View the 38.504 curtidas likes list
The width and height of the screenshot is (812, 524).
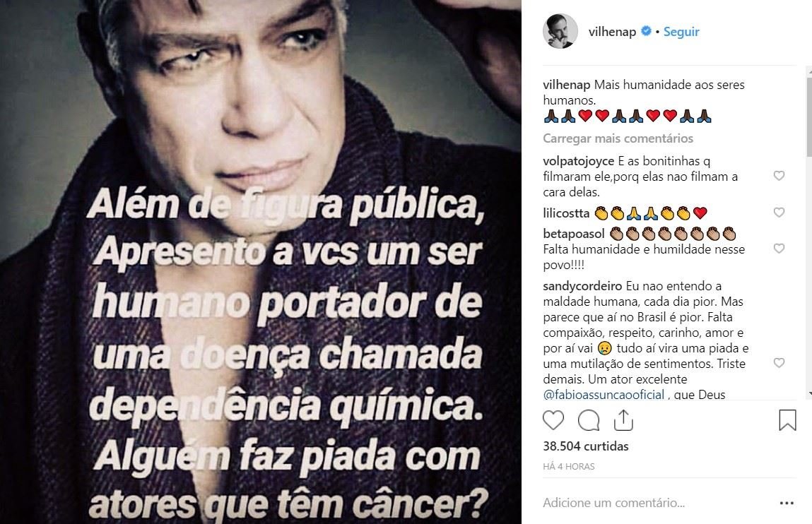tap(586, 446)
